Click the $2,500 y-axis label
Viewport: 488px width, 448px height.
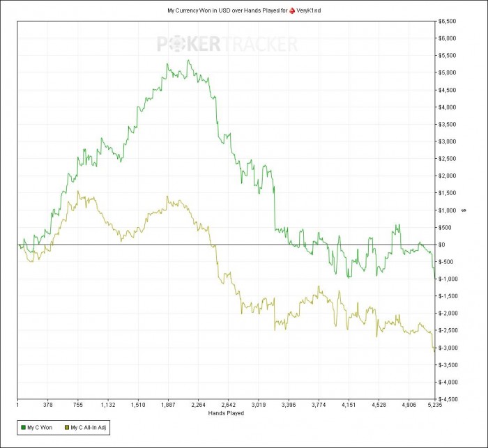(448, 159)
